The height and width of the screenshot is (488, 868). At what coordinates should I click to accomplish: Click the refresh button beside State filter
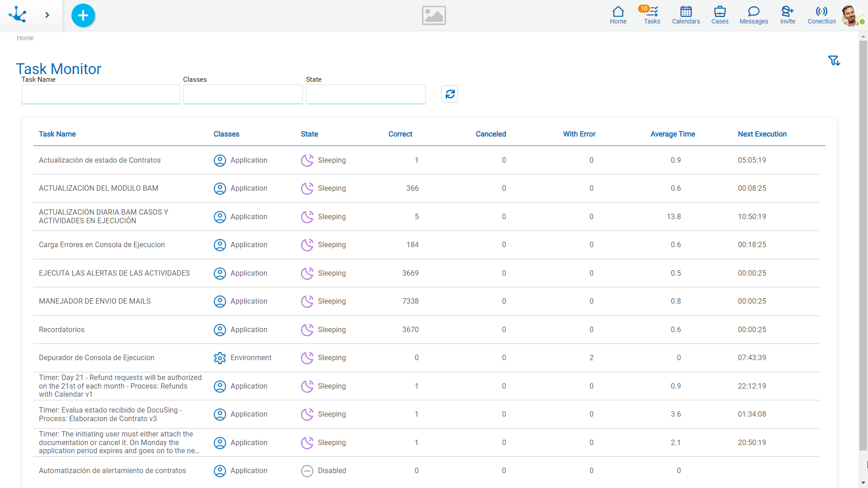pyautogui.click(x=449, y=94)
